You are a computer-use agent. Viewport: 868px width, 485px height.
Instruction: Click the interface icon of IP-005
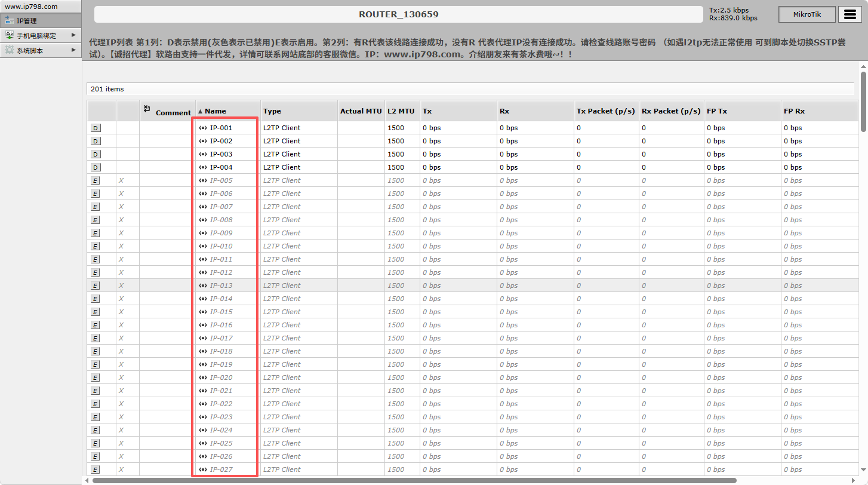(x=203, y=180)
